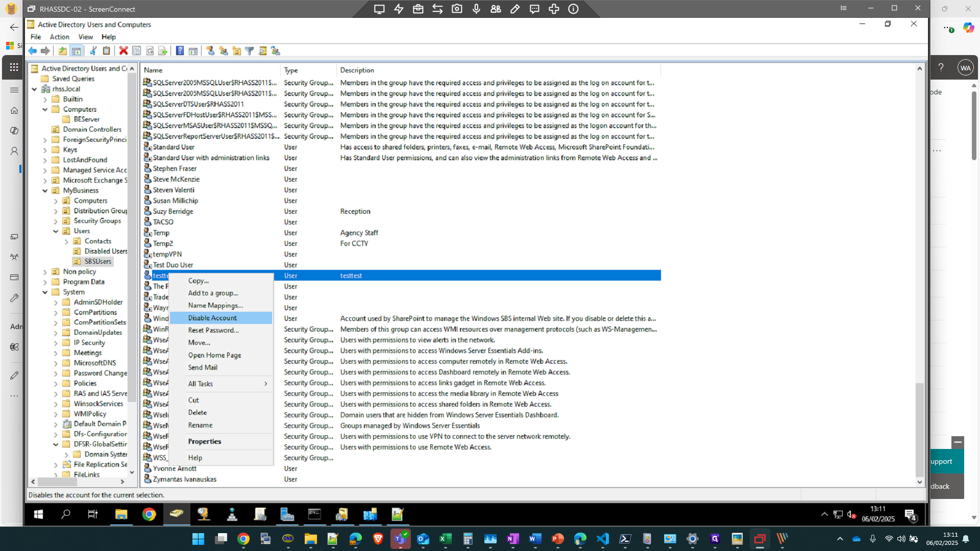Open the ScreenConnect toolbox briefcase icon
The height and width of the screenshot is (551, 980).
(418, 9)
